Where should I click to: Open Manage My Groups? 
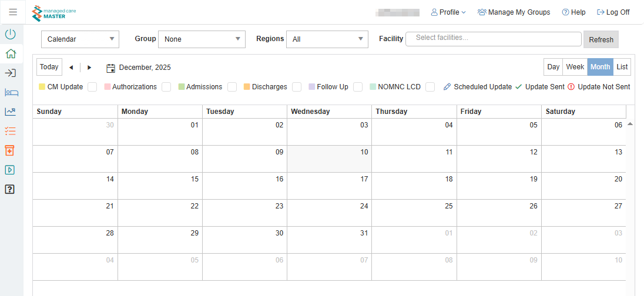coord(514,12)
